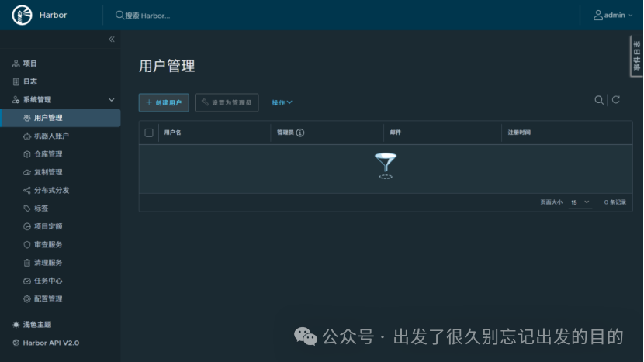Click the pie icon beside 项目定额
The image size is (644, 362).
tap(26, 226)
